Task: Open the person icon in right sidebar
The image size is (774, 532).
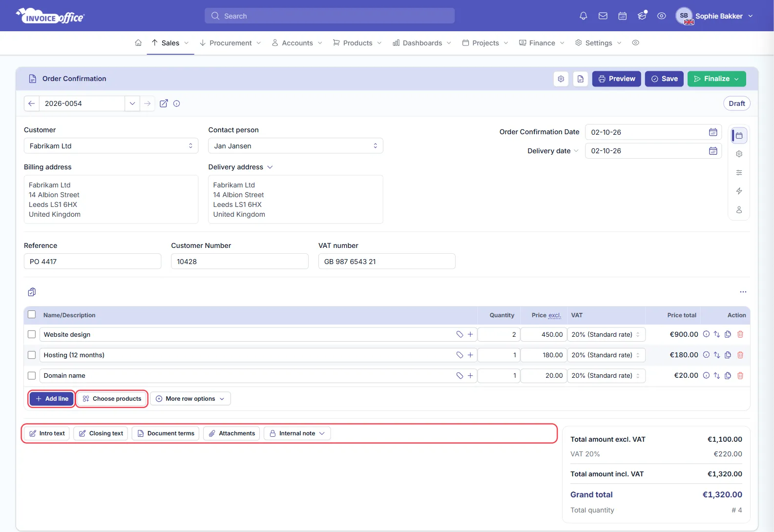Action: pos(739,210)
